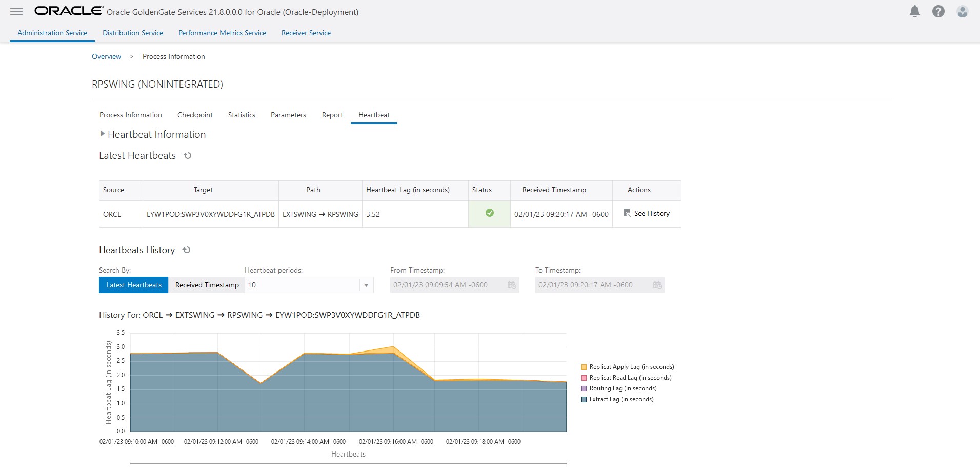980x475 pixels.
Task: Open the From Timestamp calendar picker
Action: tap(511, 285)
